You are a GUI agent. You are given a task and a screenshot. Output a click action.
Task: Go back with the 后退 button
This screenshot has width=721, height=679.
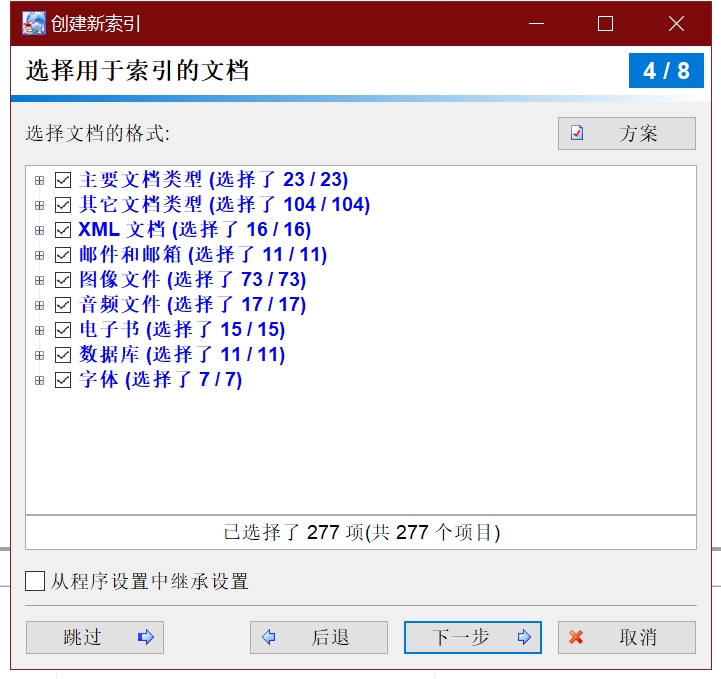pyautogui.click(x=319, y=637)
